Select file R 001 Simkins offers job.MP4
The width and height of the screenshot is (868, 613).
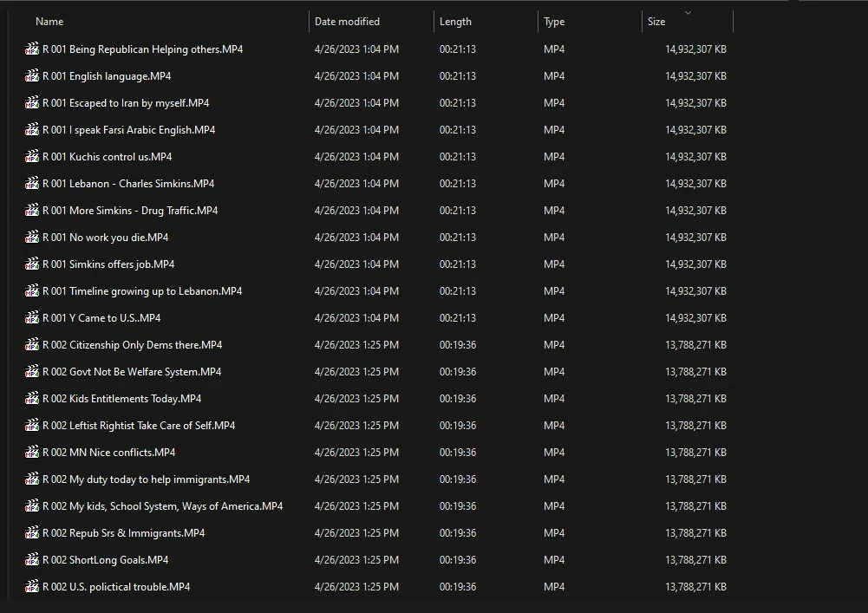click(108, 264)
